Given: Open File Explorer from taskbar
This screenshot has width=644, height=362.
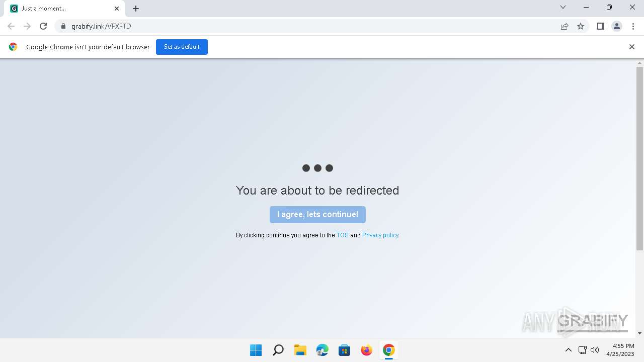Looking at the screenshot, I should 300,350.
